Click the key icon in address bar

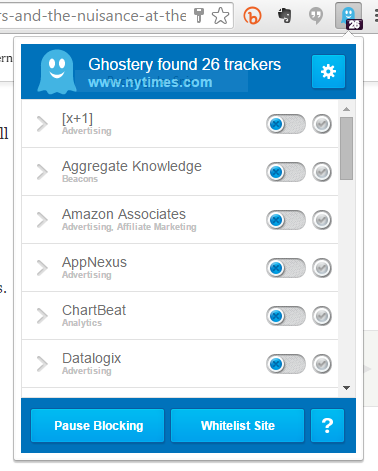pyautogui.click(x=199, y=15)
